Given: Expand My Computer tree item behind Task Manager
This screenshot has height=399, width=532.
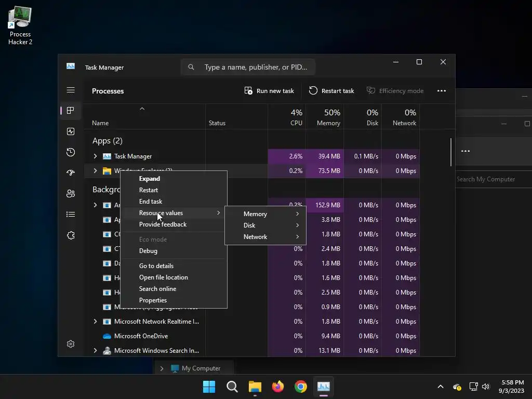Looking at the screenshot, I should click(x=162, y=368).
